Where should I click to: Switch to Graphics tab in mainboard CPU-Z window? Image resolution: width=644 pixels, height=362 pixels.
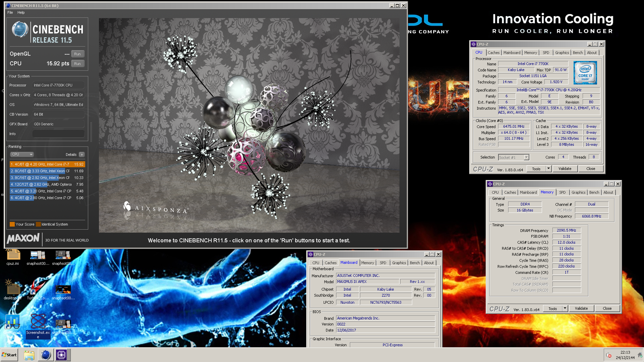399,263
